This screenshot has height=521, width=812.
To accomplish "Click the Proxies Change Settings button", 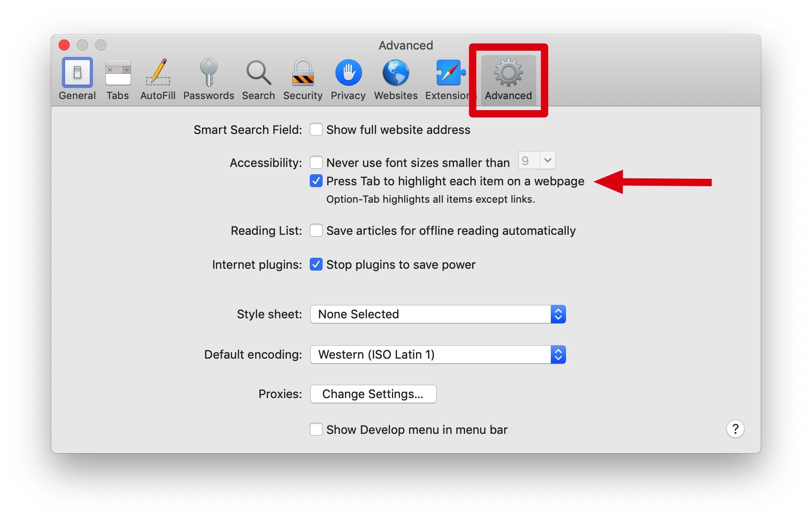I will tap(373, 394).
